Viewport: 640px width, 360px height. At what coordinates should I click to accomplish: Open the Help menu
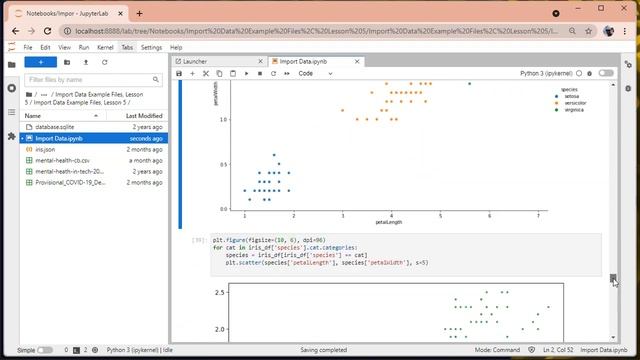(x=176, y=47)
